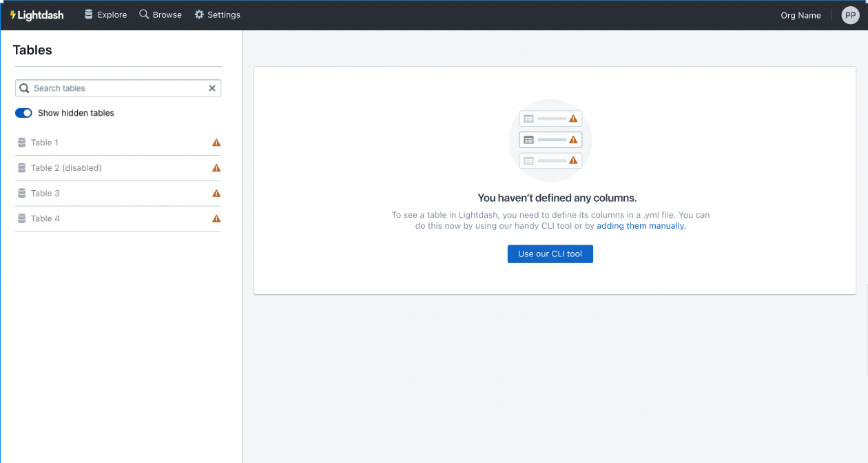Click the warning icon for Table 3
This screenshot has height=463, width=868.
pyautogui.click(x=216, y=194)
